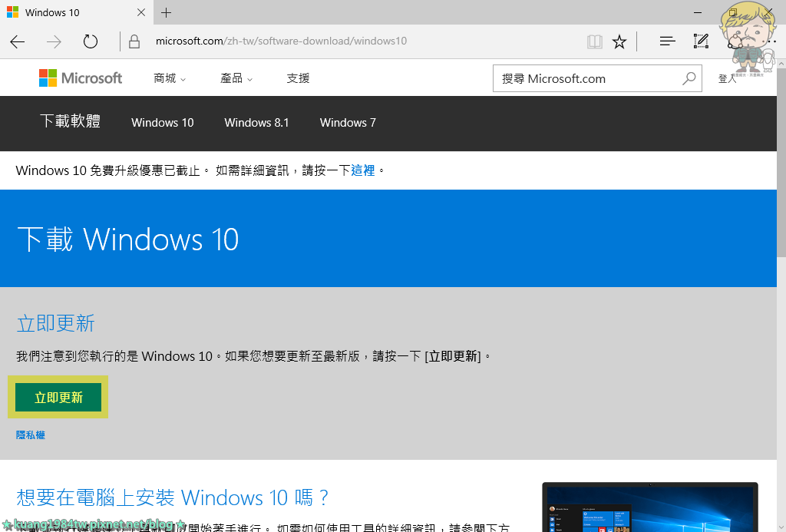Open the Hub three-lines icon
Screen dimensions: 786x532
(x=667, y=41)
